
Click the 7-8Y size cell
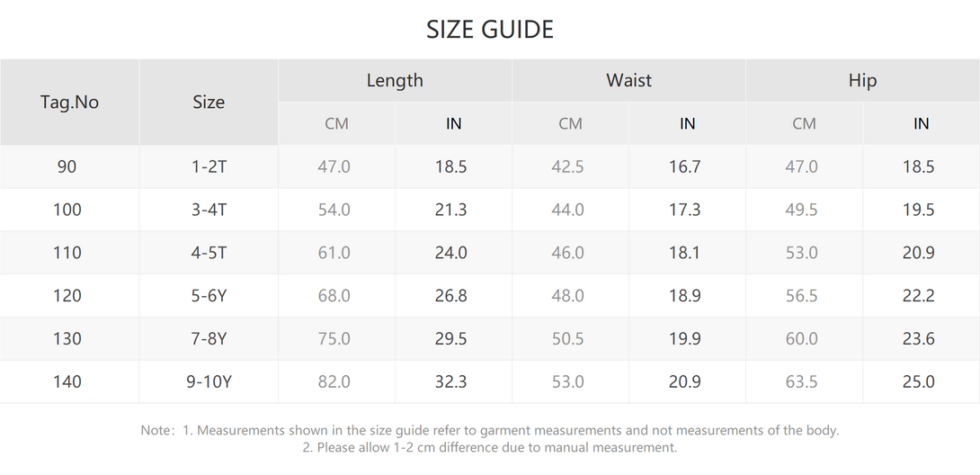tap(209, 339)
